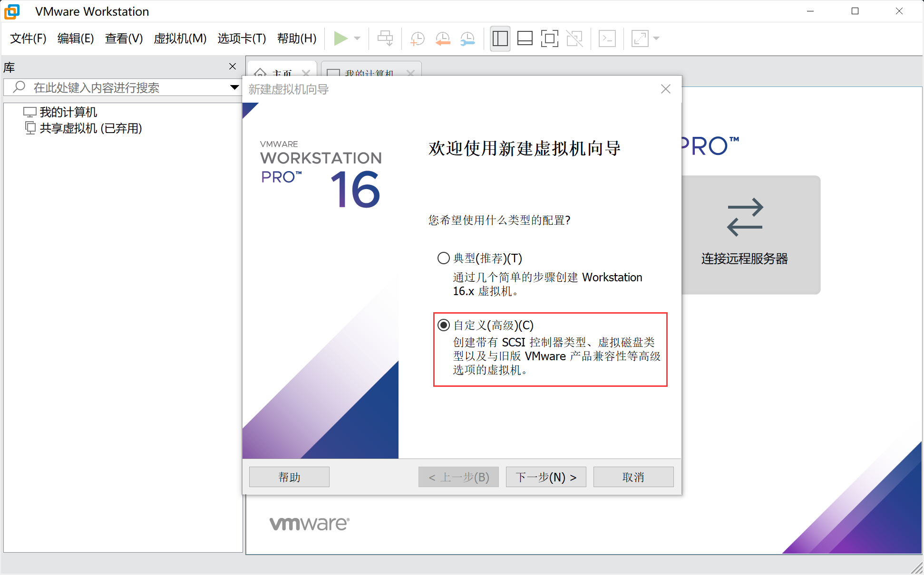Click the 帮助 button in wizard
Viewport: 924px width, 575px height.
click(289, 477)
